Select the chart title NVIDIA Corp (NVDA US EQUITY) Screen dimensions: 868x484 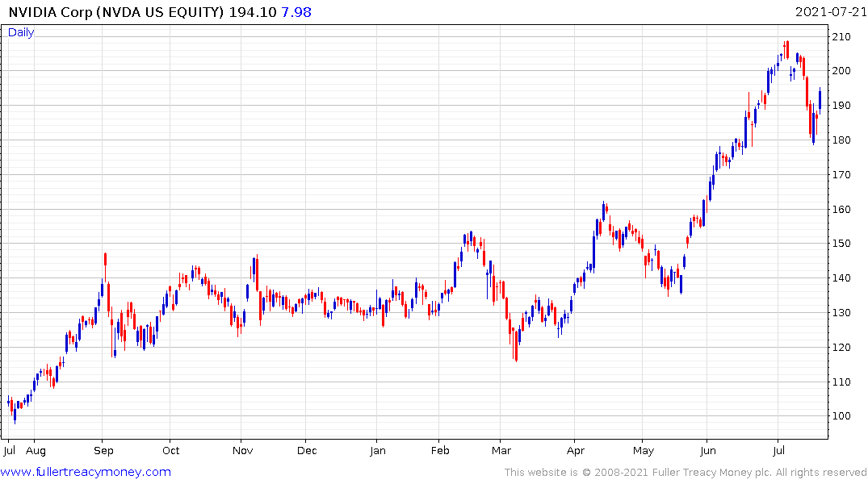[x=116, y=12]
